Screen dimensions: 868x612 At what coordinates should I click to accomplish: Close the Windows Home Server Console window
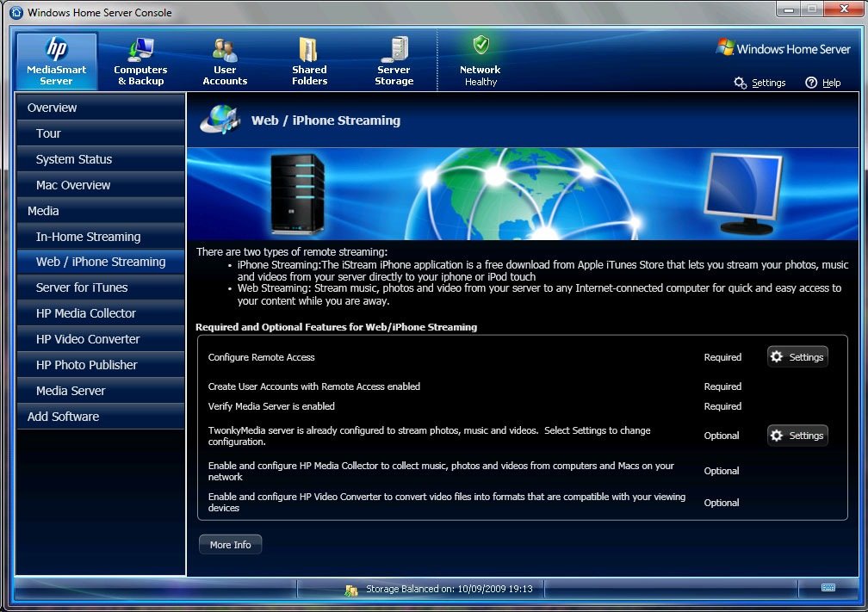point(844,9)
